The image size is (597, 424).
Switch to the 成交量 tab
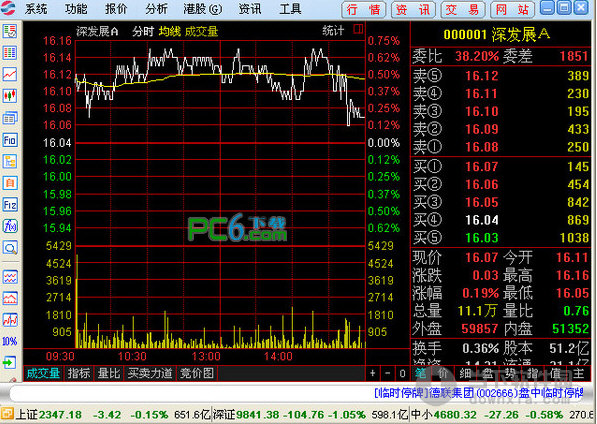43,373
